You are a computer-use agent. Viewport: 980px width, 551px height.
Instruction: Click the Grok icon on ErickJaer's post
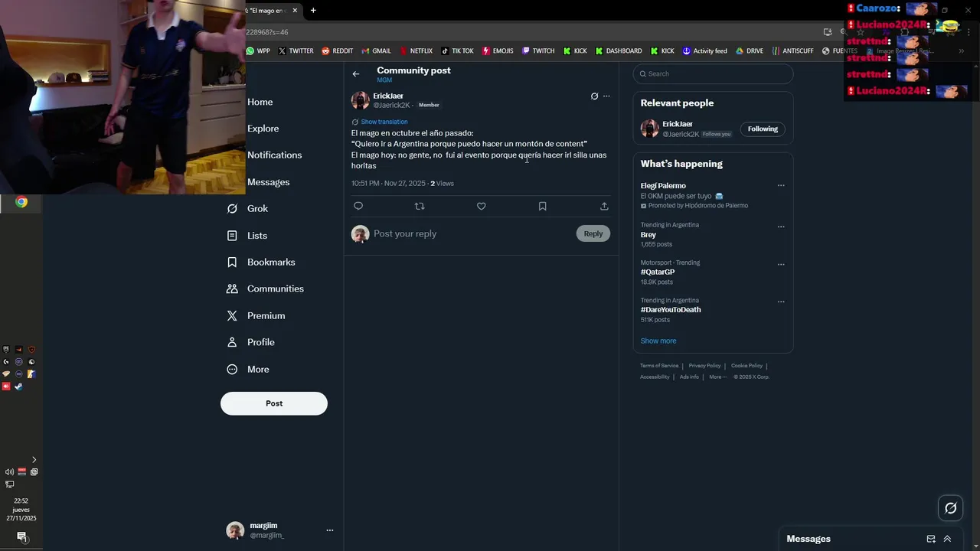[594, 96]
